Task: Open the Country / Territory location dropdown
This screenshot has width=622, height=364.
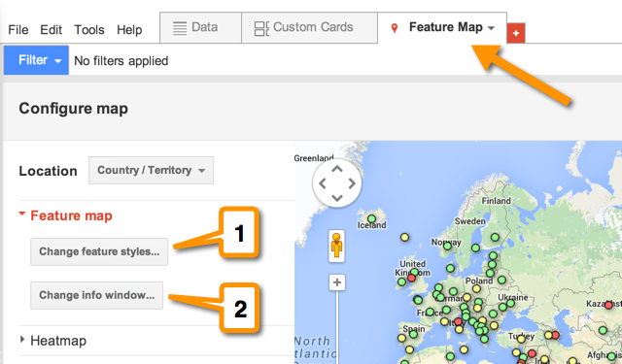Action: [152, 170]
